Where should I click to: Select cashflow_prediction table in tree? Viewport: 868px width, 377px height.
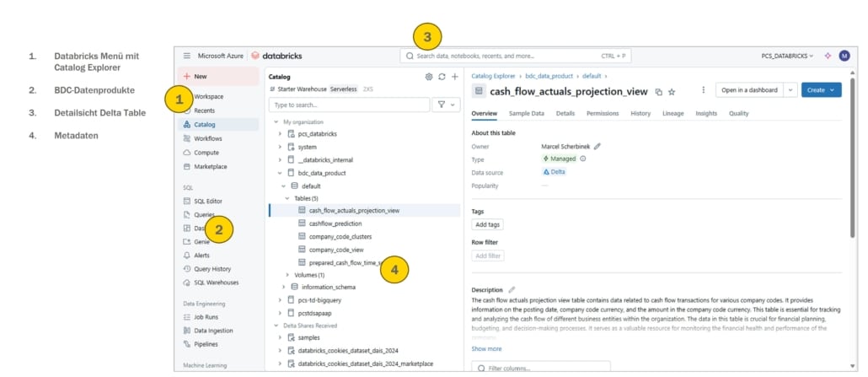pos(335,224)
